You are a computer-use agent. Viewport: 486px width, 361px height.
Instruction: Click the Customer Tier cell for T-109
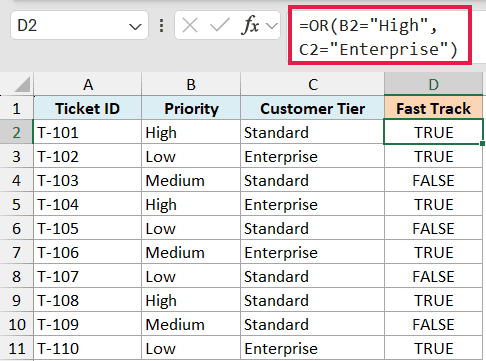(x=312, y=324)
